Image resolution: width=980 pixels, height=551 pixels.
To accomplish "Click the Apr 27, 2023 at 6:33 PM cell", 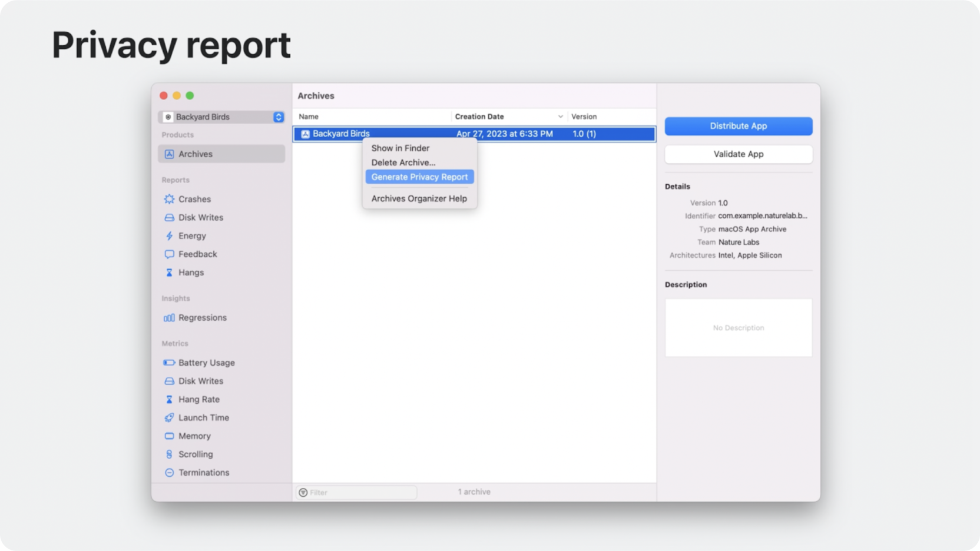I will pyautogui.click(x=505, y=134).
